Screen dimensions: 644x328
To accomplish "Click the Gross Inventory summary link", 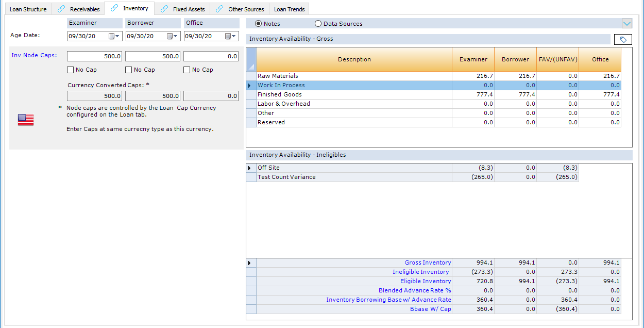I will [428, 263].
